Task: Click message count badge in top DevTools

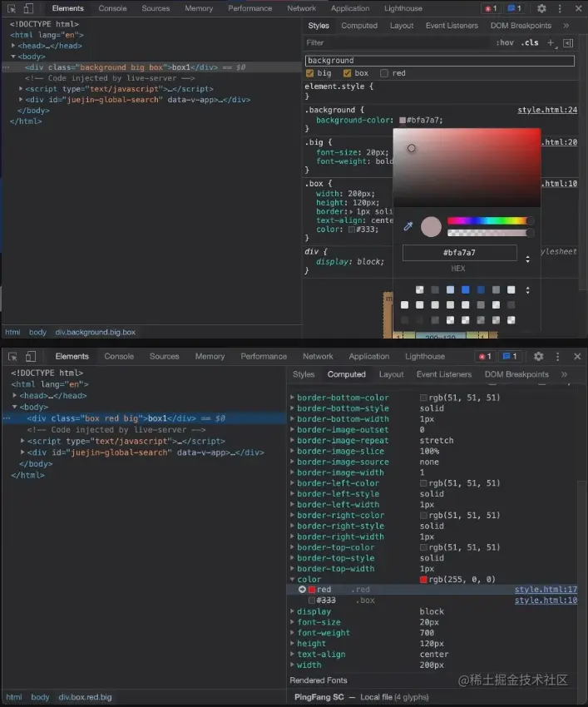Action: [x=515, y=8]
